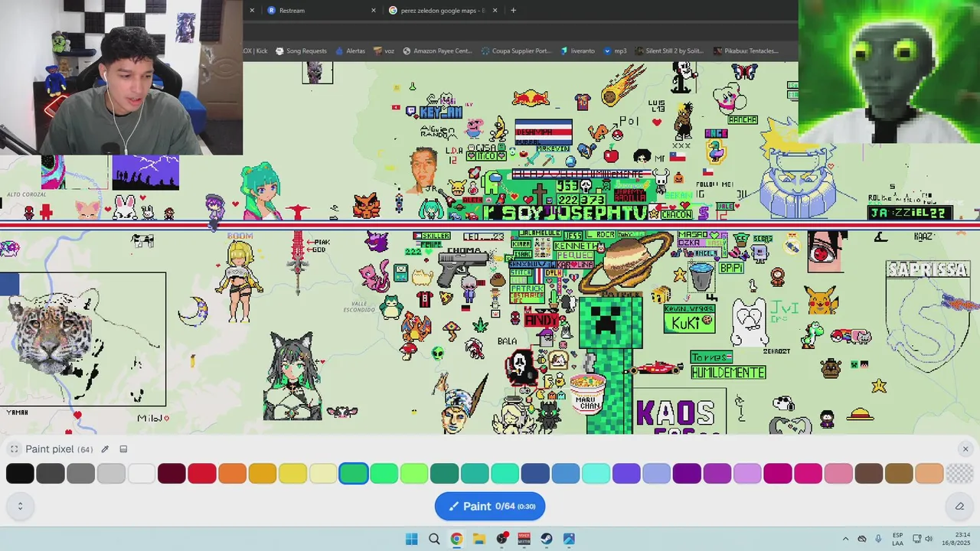Viewport: 980px width, 551px height.
Task: Open Windows taskbar search
Action: (434, 539)
